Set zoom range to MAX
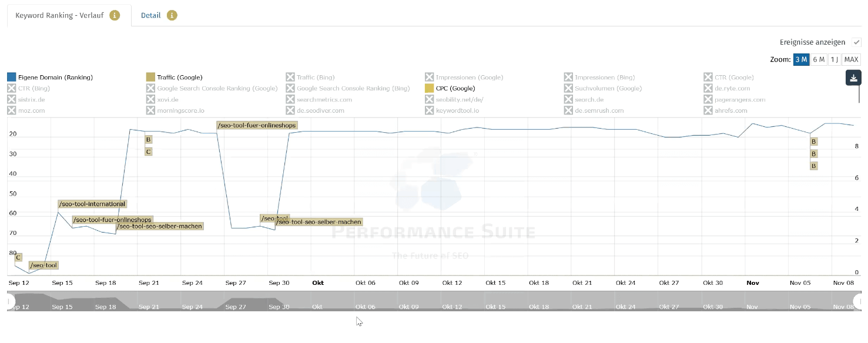The width and height of the screenshot is (868, 343). (x=851, y=59)
